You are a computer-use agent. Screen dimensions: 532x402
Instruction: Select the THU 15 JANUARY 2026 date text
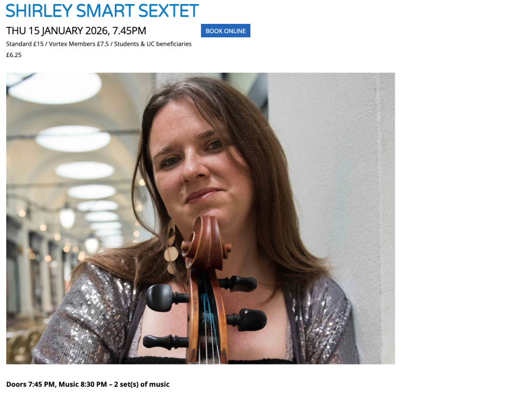[x=57, y=31]
